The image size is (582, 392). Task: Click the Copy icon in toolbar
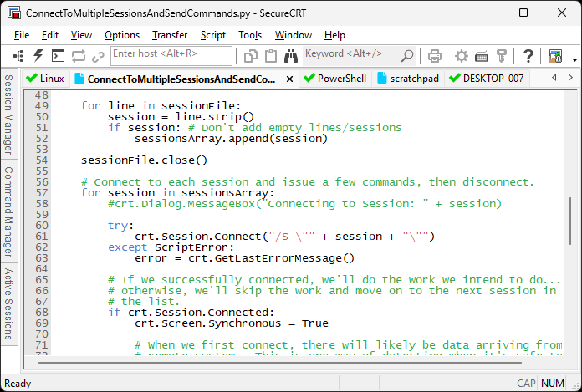pyautogui.click(x=251, y=56)
